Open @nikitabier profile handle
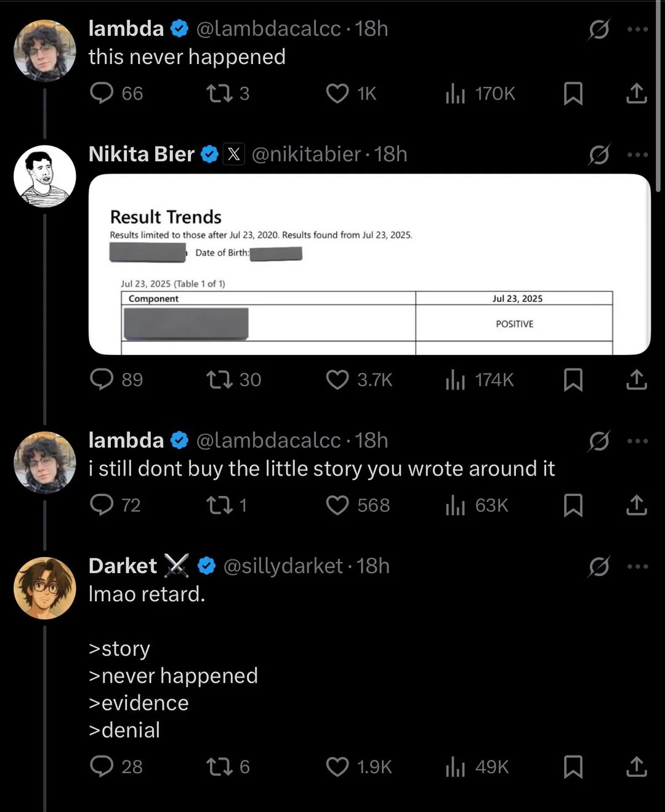The image size is (665, 812). pos(306,154)
